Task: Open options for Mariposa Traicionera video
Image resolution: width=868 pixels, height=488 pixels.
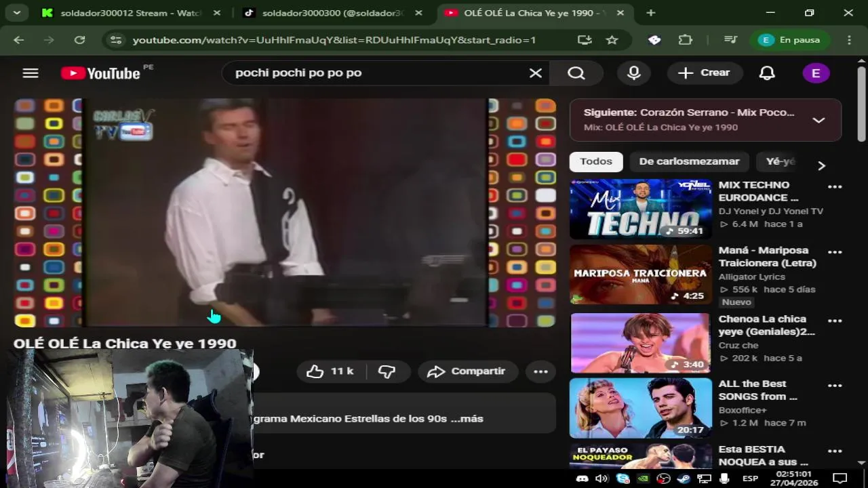Action: [x=835, y=252]
